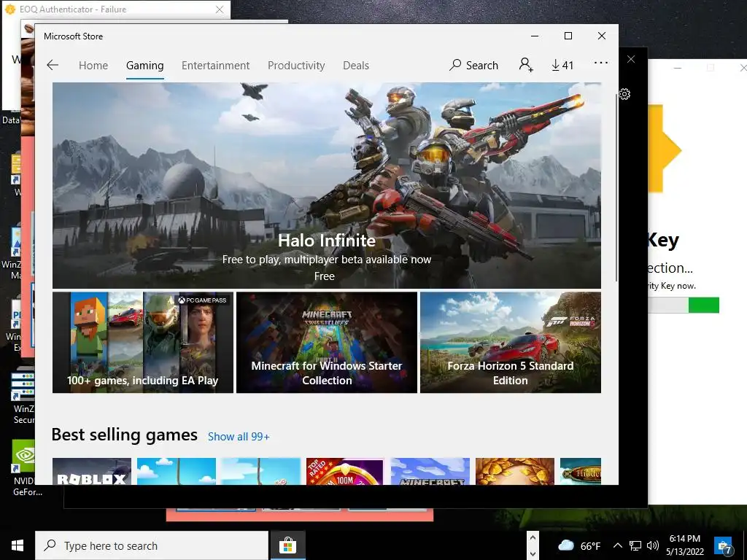Click the Show all 99+ link
Image resolution: width=747 pixels, height=560 pixels.
(239, 437)
